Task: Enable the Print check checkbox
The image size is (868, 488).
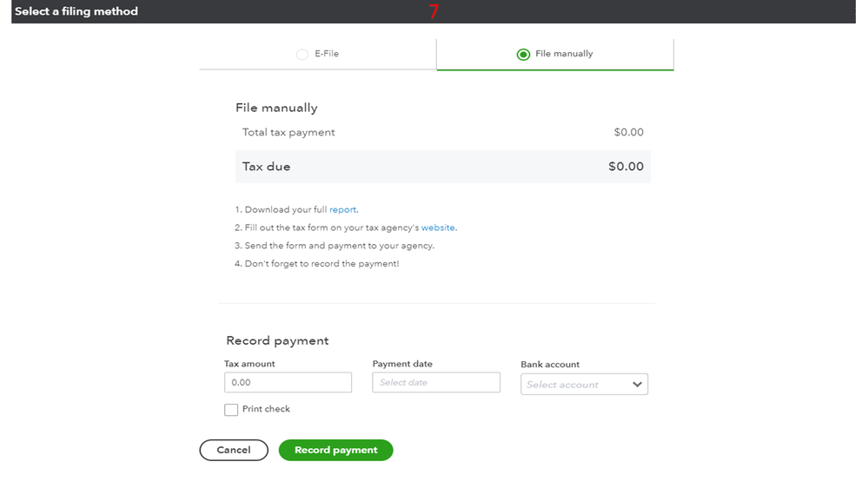Action: (x=231, y=410)
